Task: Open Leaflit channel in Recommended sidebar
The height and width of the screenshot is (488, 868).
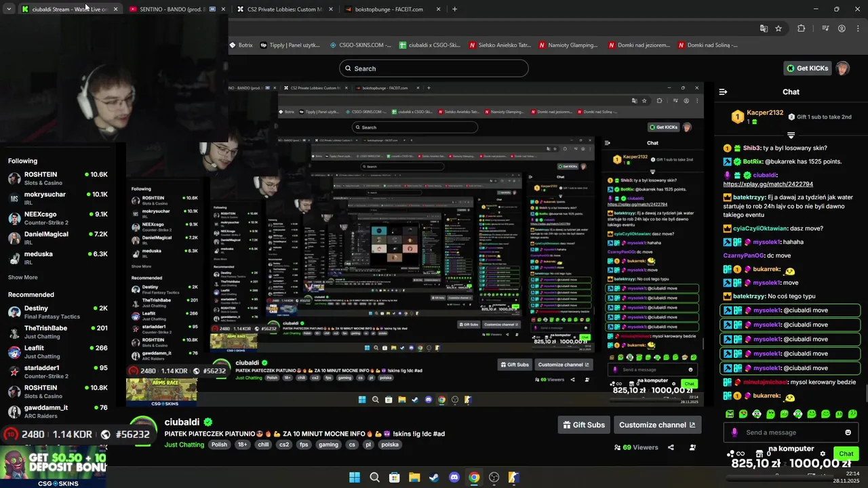Action: coord(58,352)
